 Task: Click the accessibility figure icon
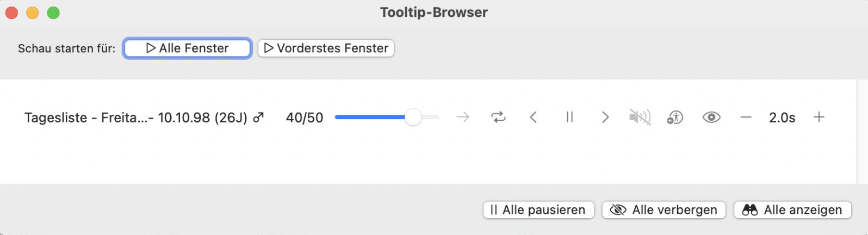pyautogui.click(x=675, y=117)
